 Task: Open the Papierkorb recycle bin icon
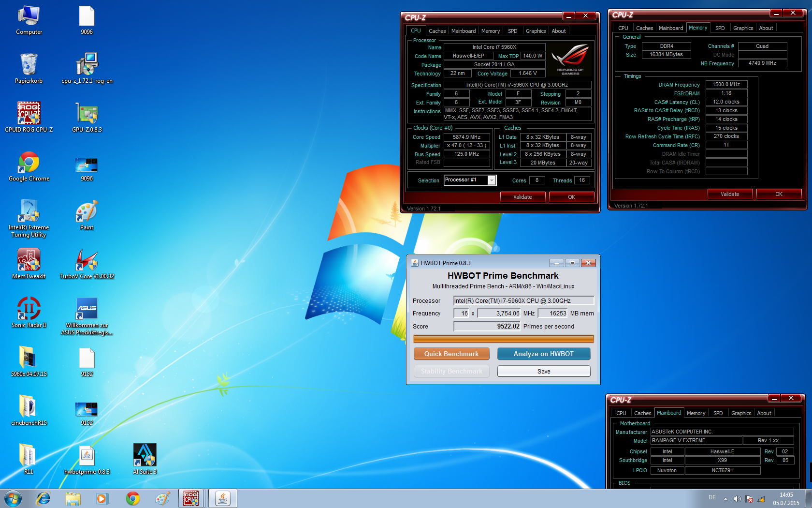click(x=29, y=68)
